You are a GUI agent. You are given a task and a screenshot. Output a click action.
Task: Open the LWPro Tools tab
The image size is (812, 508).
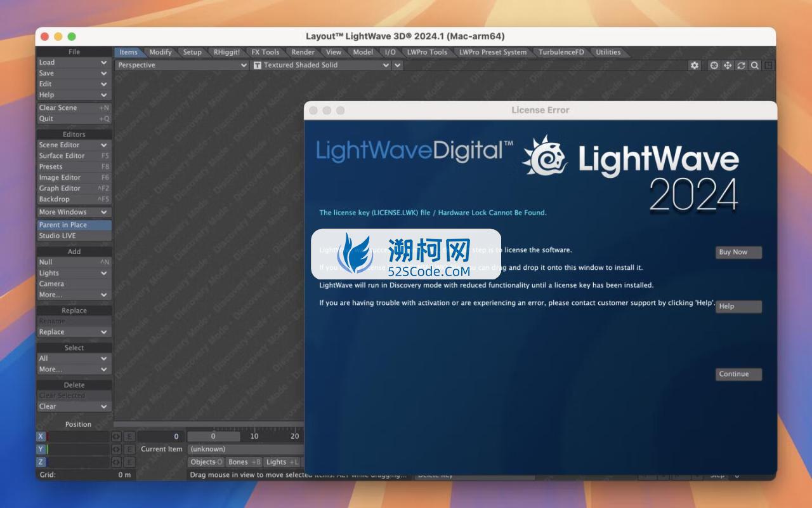coord(427,52)
